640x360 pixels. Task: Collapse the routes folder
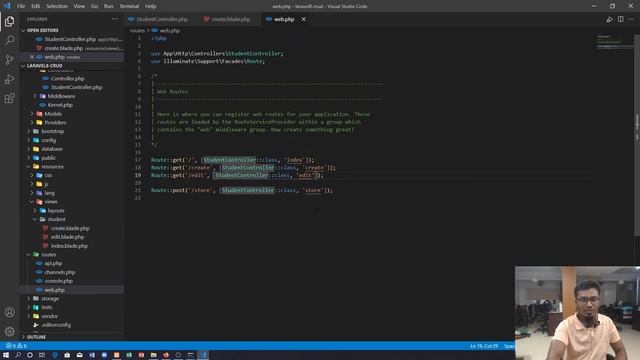[49, 254]
